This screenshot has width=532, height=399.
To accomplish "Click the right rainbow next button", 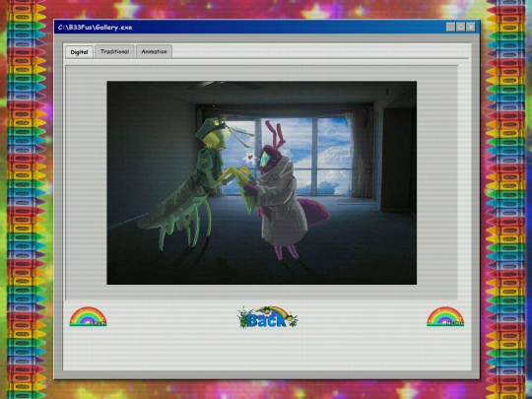I will pyautogui.click(x=445, y=316).
